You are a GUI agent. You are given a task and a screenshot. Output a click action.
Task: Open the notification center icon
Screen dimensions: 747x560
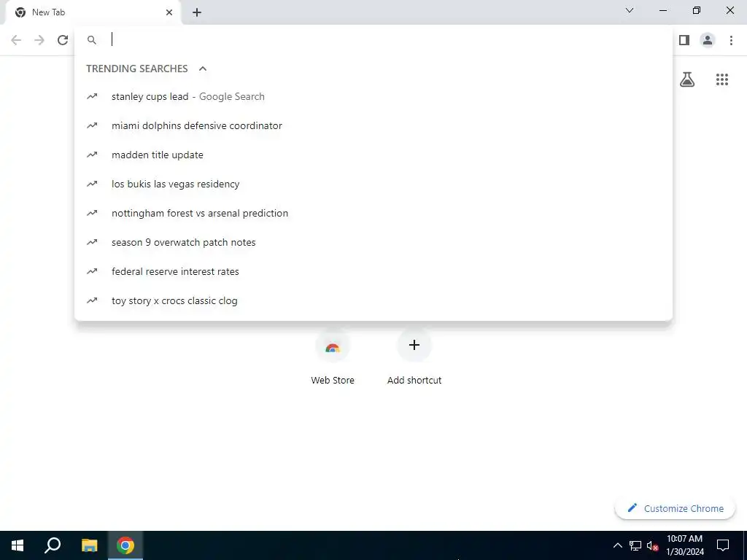[723, 545]
